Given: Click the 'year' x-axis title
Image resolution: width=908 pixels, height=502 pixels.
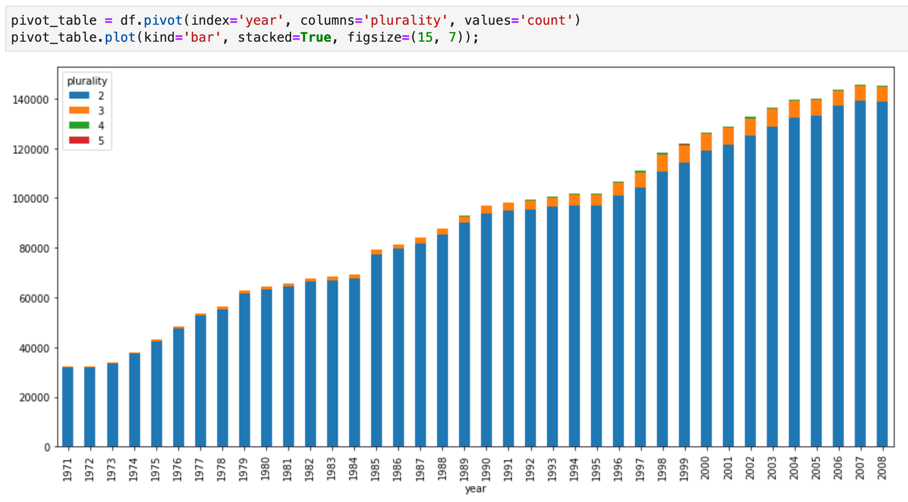Looking at the screenshot, I should coord(474,490).
